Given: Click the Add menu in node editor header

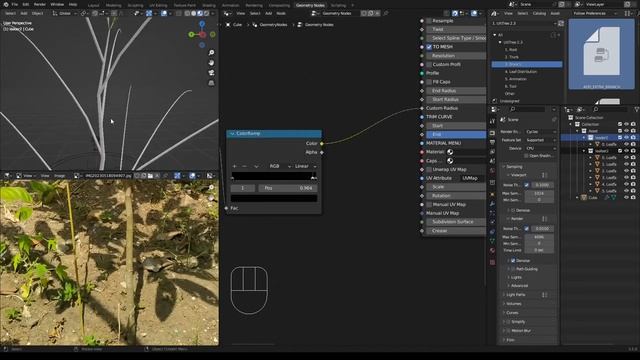Looking at the screenshot, I should [269, 13].
